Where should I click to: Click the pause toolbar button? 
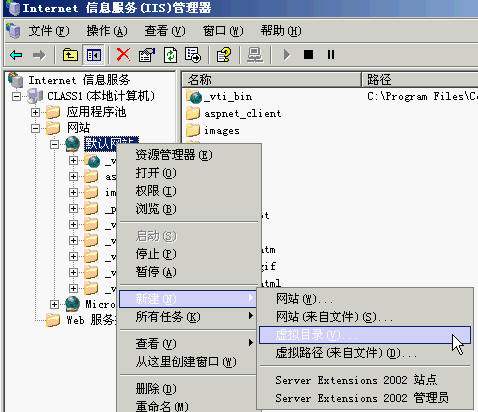click(x=331, y=55)
